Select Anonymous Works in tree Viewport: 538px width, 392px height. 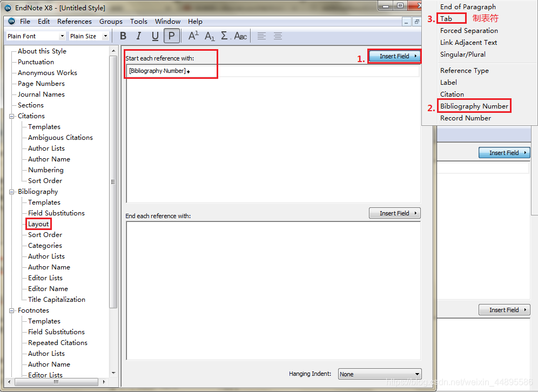tap(48, 73)
